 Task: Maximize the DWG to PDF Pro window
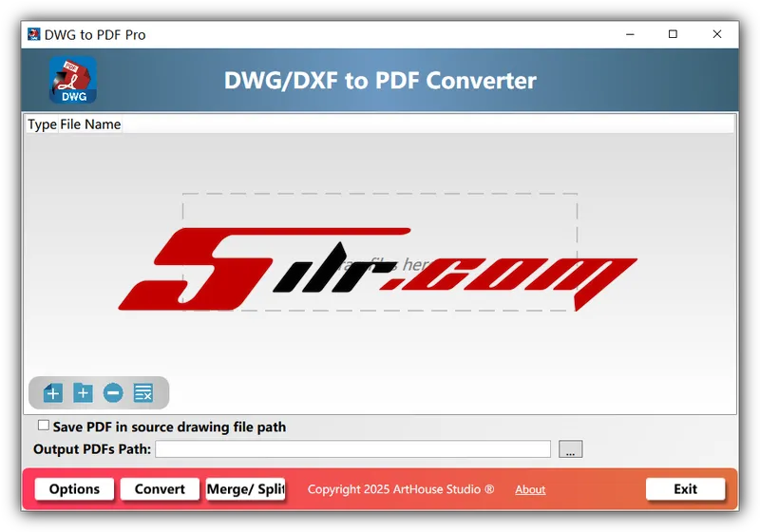pos(673,34)
